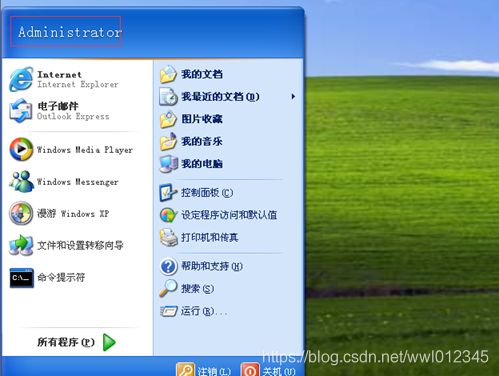Click the Windows Messenger text

77,182
